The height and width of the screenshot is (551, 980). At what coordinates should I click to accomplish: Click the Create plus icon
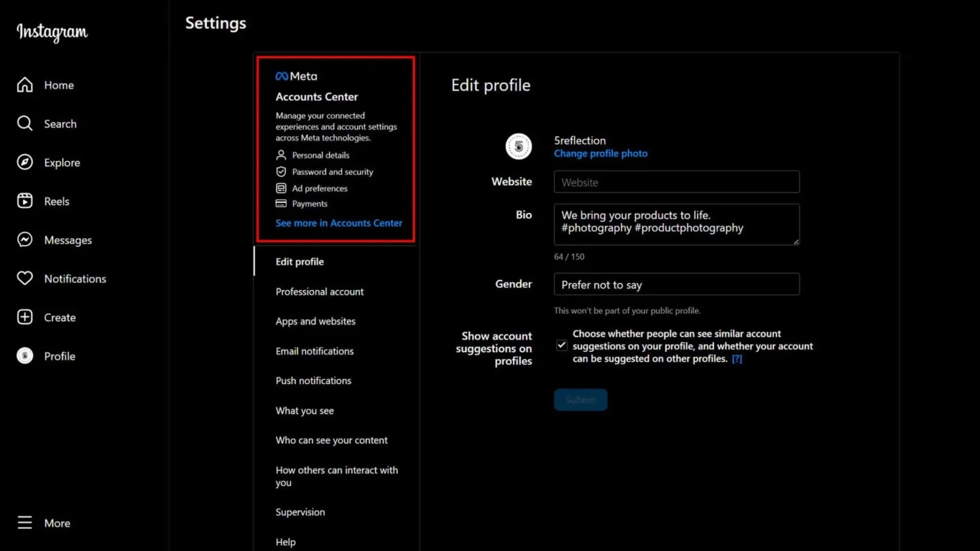24,317
